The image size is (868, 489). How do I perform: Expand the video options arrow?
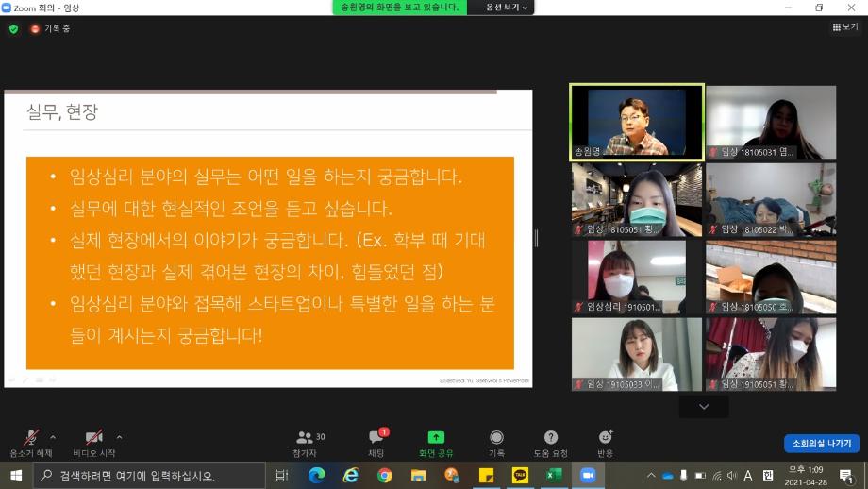(x=119, y=437)
